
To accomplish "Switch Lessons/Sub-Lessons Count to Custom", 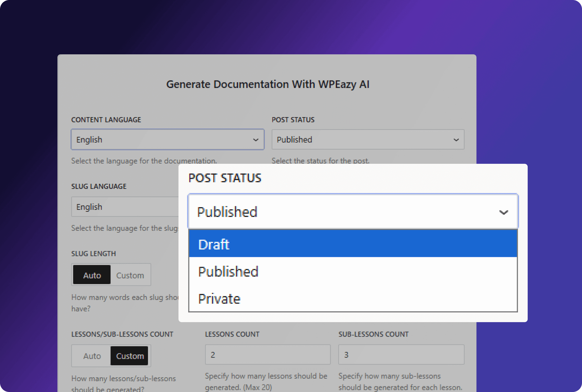I will pos(130,356).
